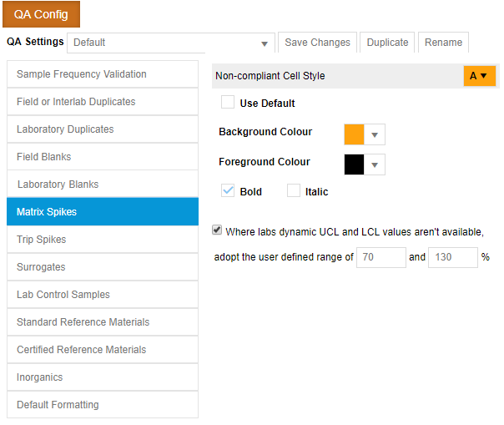Click the upper limit field showing 130
The width and height of the screenshot is (504, 425).
point(452,257)
